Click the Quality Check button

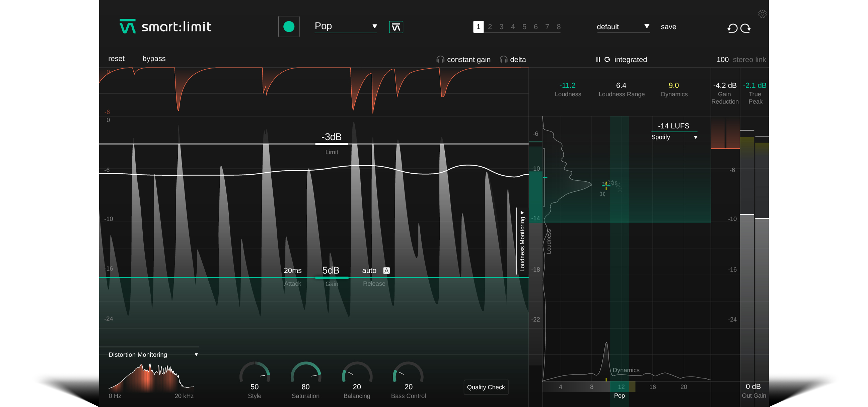pos(486,387)
